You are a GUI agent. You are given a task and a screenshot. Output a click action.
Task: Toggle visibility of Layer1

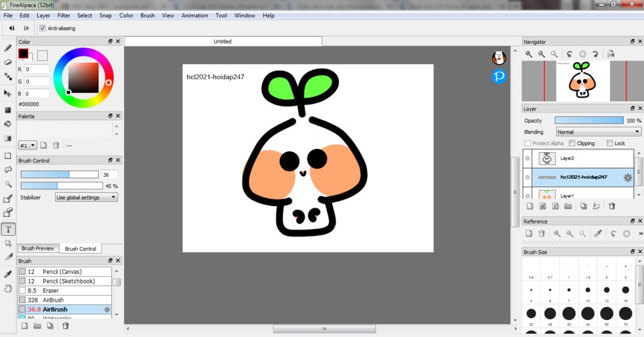point(528,196)
